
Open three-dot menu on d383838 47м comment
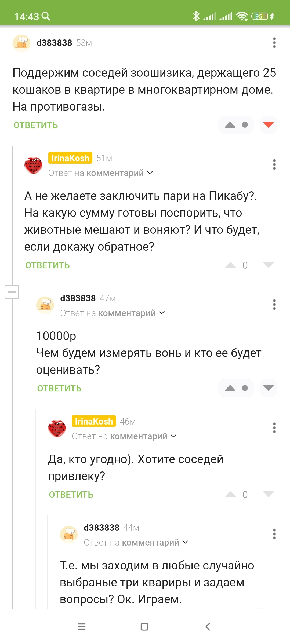274,305
